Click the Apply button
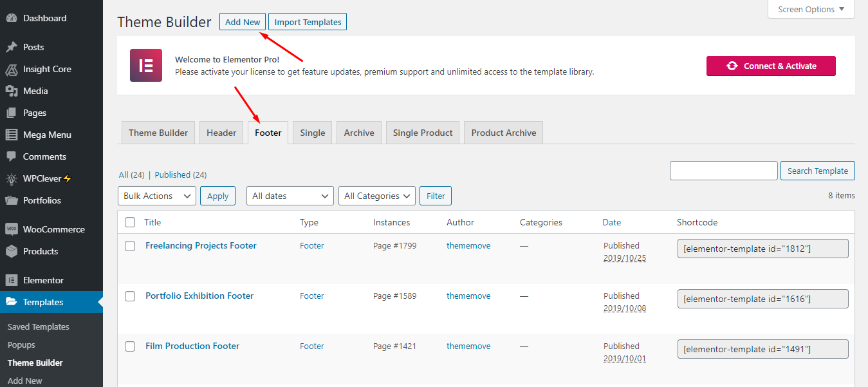 (x=218, y=196)
